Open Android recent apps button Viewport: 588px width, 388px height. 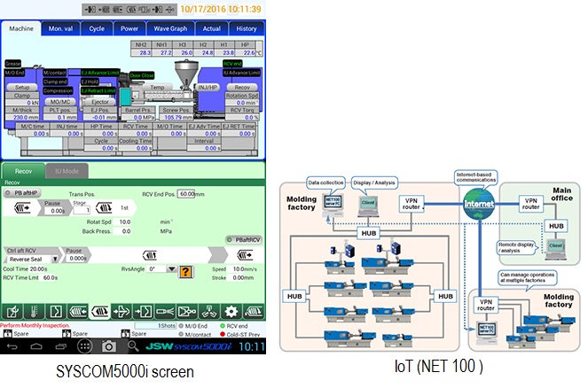[60, 346]
